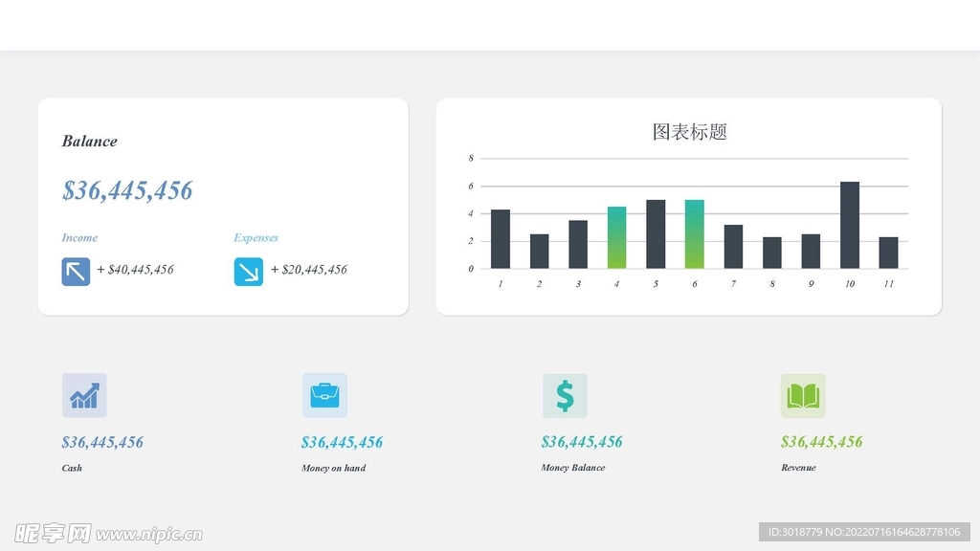
Task: Click the Income label
Action: (x=79, y=238)
